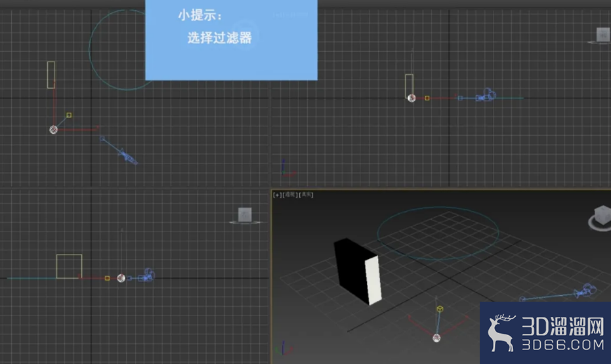
Task: Select the black box in the perspective viewport
Action: pos(357,271)
